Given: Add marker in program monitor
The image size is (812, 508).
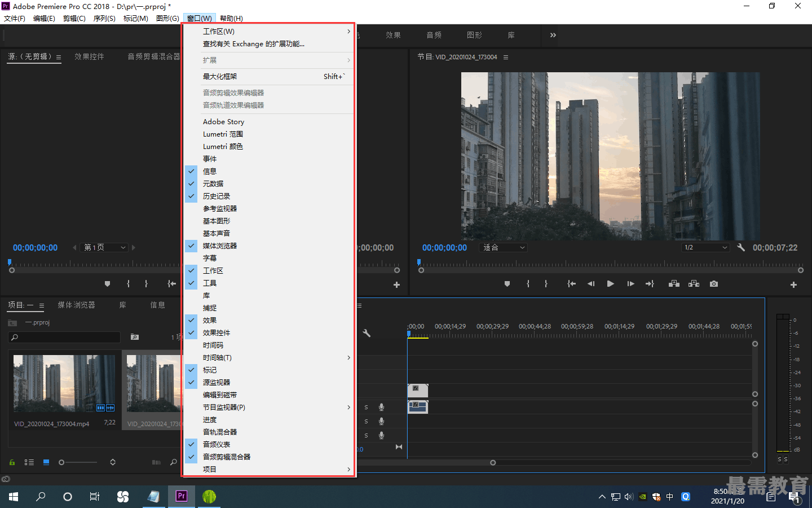Looking at the screenshot, I should 507,284.
